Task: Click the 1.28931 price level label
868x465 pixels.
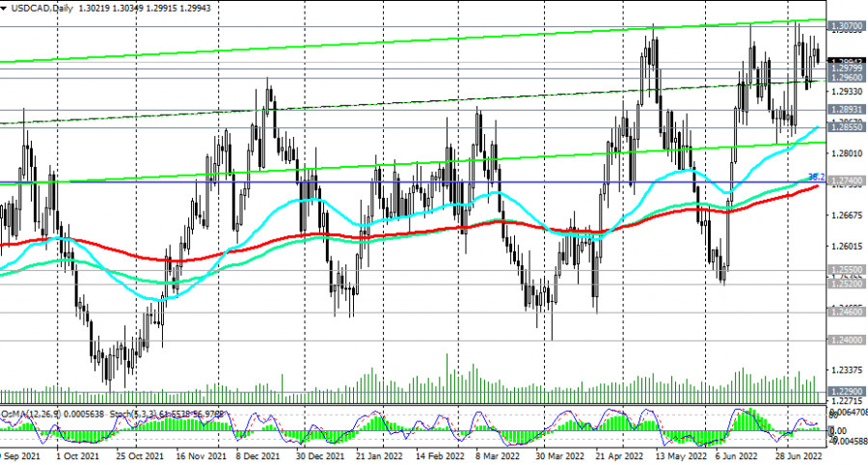Action: 847,110
